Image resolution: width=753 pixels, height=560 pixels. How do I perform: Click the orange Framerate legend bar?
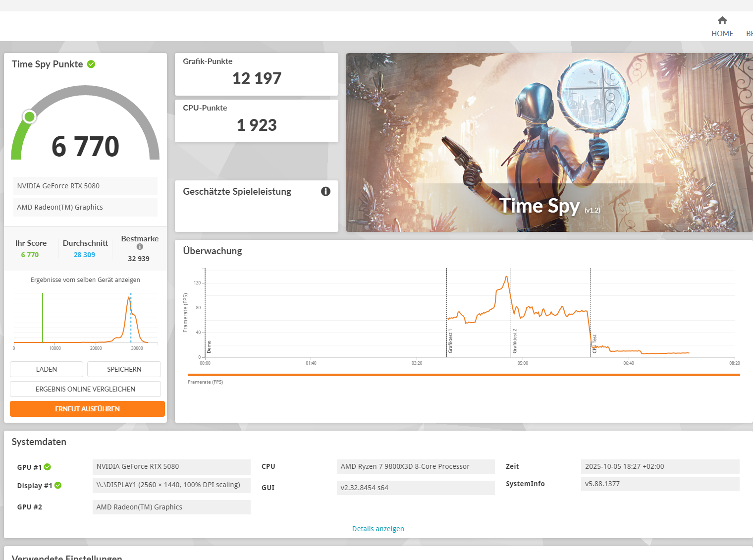464,375
